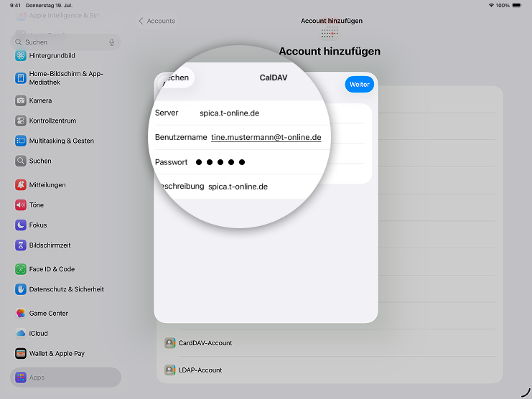
Task: Go back to Accounts
Action: pos(157,21)
